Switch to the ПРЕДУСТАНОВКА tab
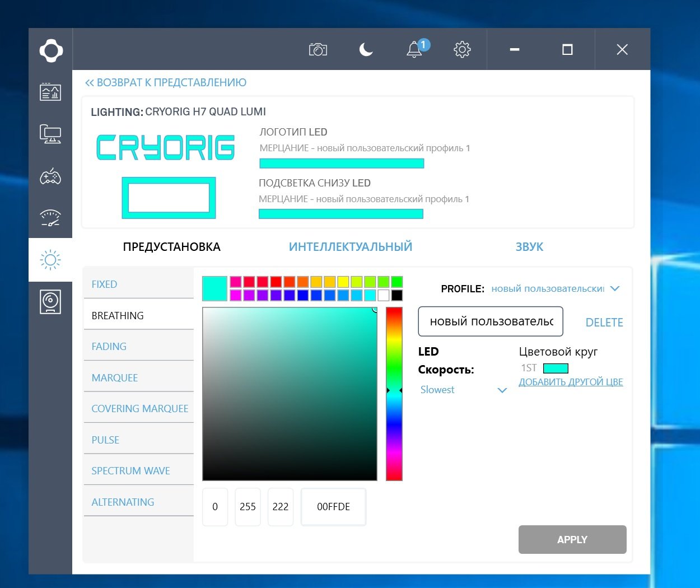Viewport: 700px width, 588px height. (x=171, y=247)
